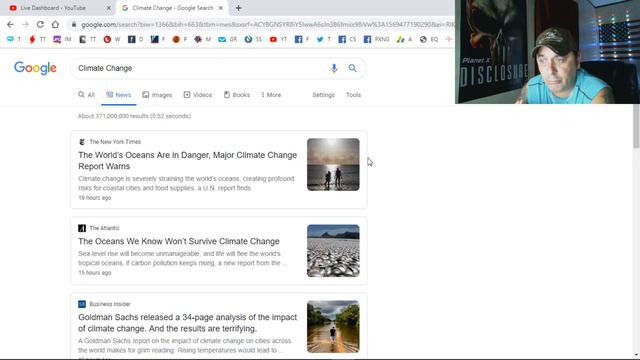Open the EQ globe bookmark
The image size is (640, 360).
point(429,39)
